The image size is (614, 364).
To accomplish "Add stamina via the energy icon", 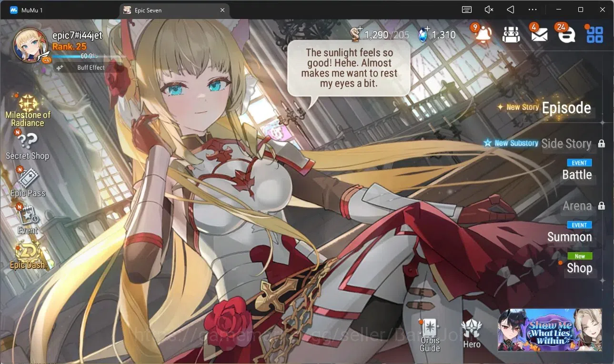I will pyautogui.click(x=355, y=34).
